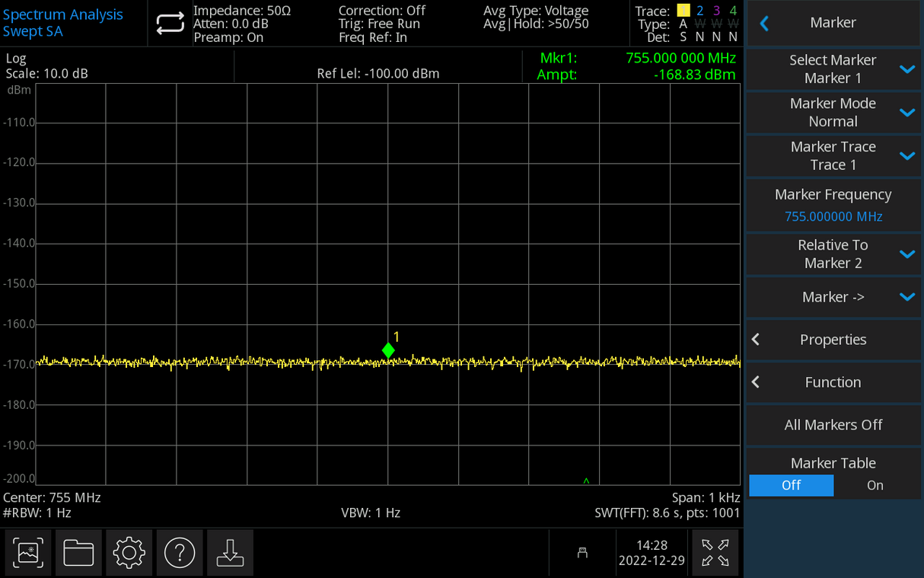This screenshot has width=924, height=578.
Task: Select the yellow Trace 1 color indicator
Action: tap(683, 10)
